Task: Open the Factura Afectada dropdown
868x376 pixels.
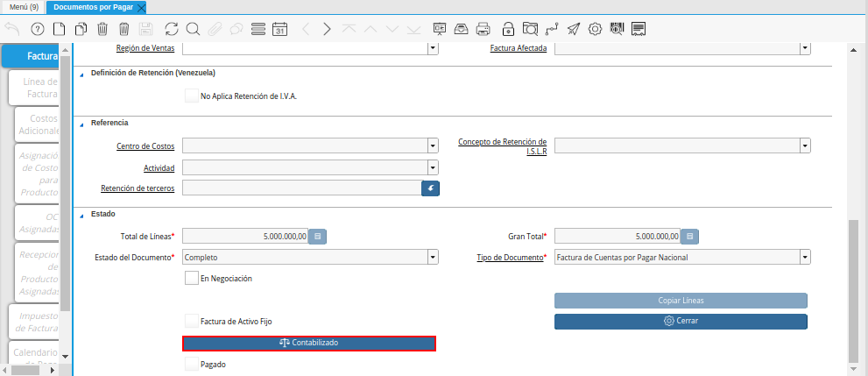Action: [805, 48]
